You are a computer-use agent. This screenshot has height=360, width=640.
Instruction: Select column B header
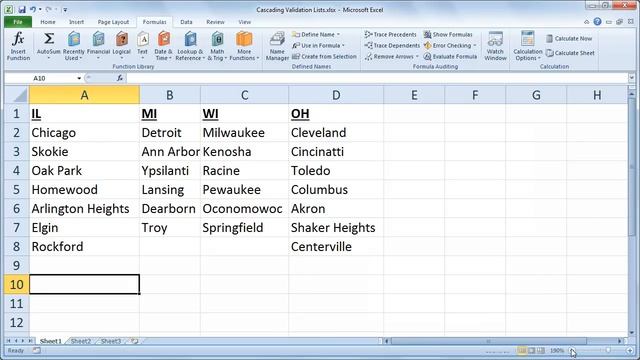coord(170,95)
